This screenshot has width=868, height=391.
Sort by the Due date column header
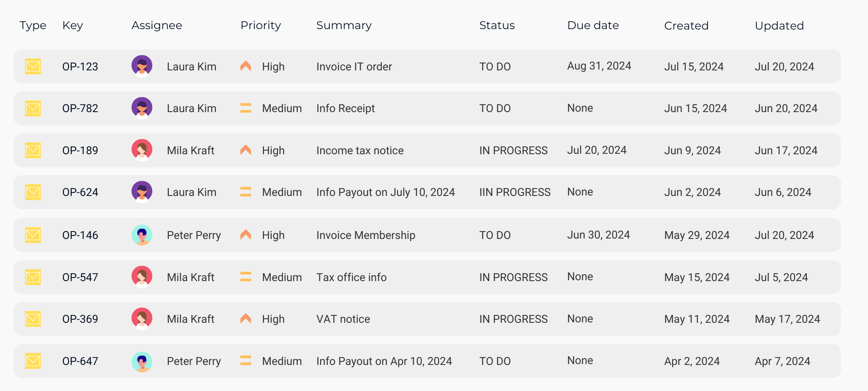tap(593, 25)
